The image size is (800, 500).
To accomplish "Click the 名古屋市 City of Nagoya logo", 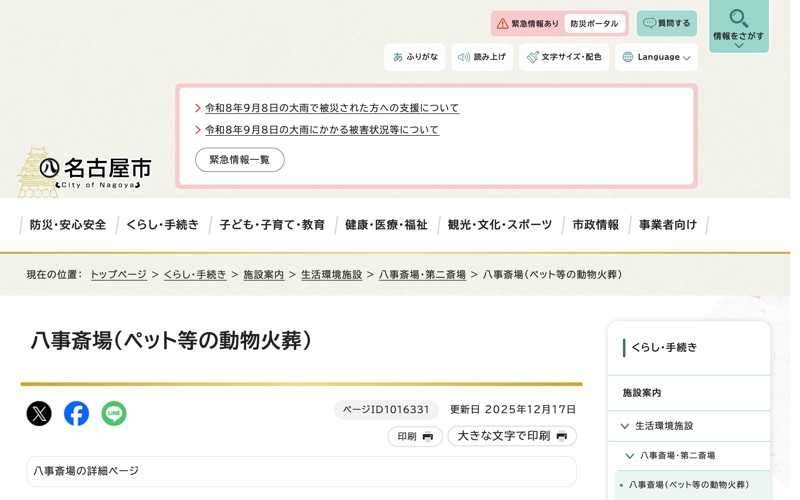I will point(86,172).
